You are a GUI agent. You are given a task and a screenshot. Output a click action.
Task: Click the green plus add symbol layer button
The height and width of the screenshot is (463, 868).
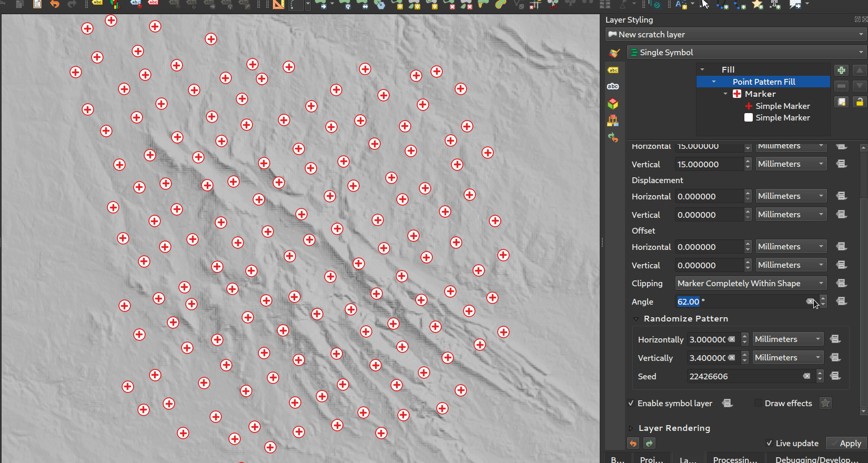click(841, 71)
